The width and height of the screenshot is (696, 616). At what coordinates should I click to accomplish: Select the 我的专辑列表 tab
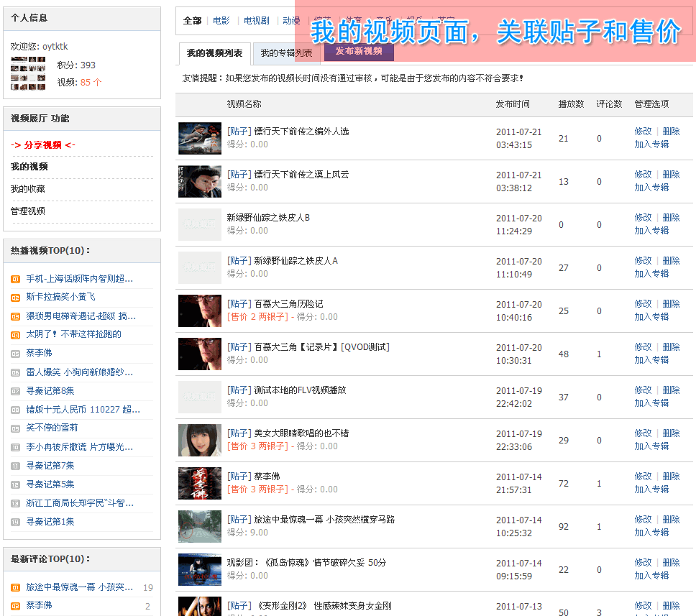[x=286, y=53]
